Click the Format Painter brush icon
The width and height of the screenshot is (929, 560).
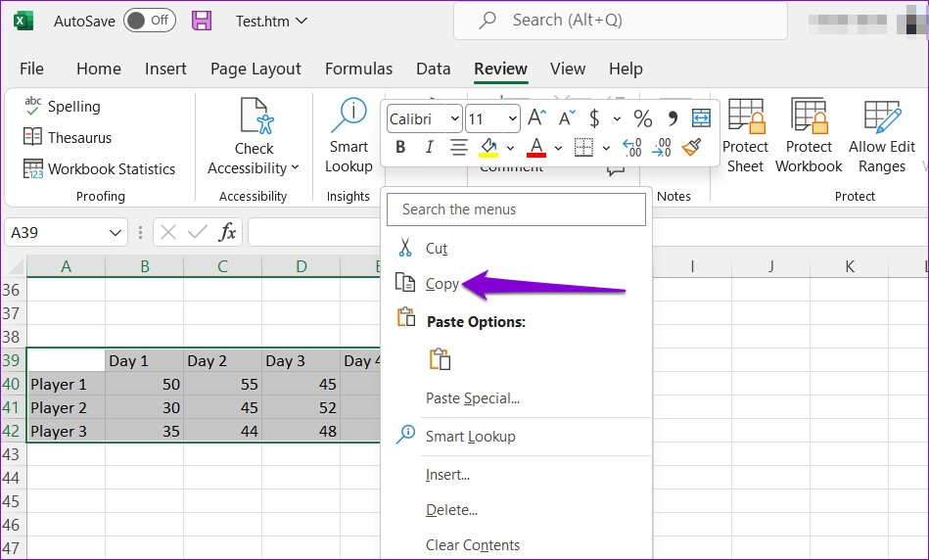[x=691, y=147]
